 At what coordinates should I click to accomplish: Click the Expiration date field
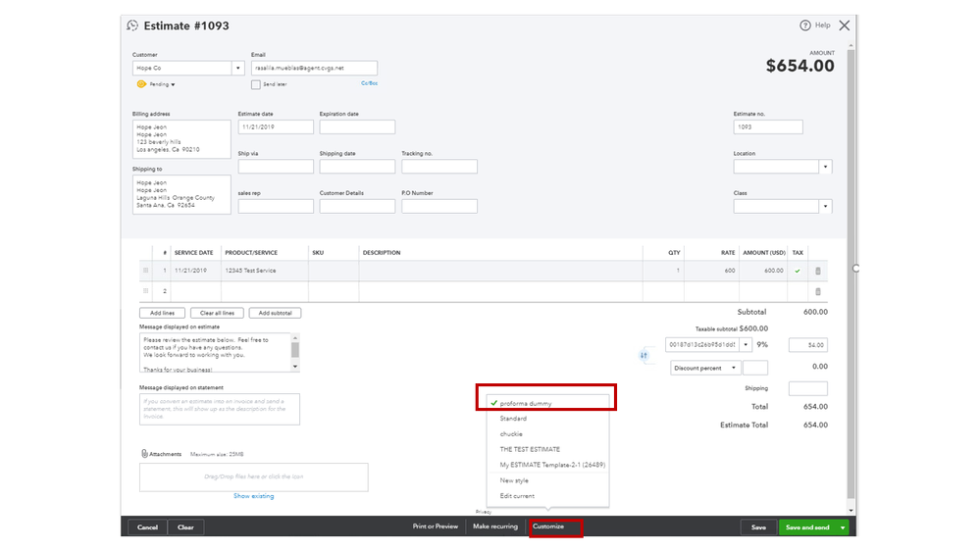pyautogui.click(x=357, y=127)
